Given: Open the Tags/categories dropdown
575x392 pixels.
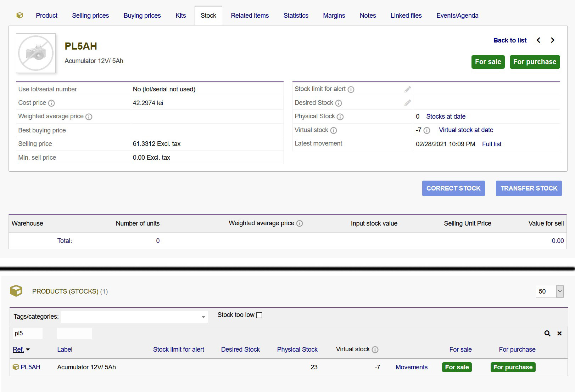Looking at the screenshot, I should point(134,317).
